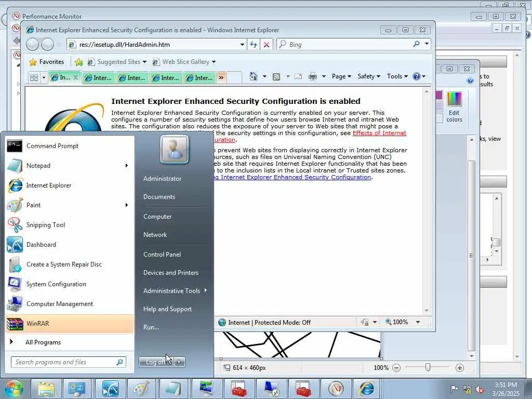The width and height of the screenshot is (532, 399).
Task: Open the Tools menu in IE
Action: tap(397, 76)
